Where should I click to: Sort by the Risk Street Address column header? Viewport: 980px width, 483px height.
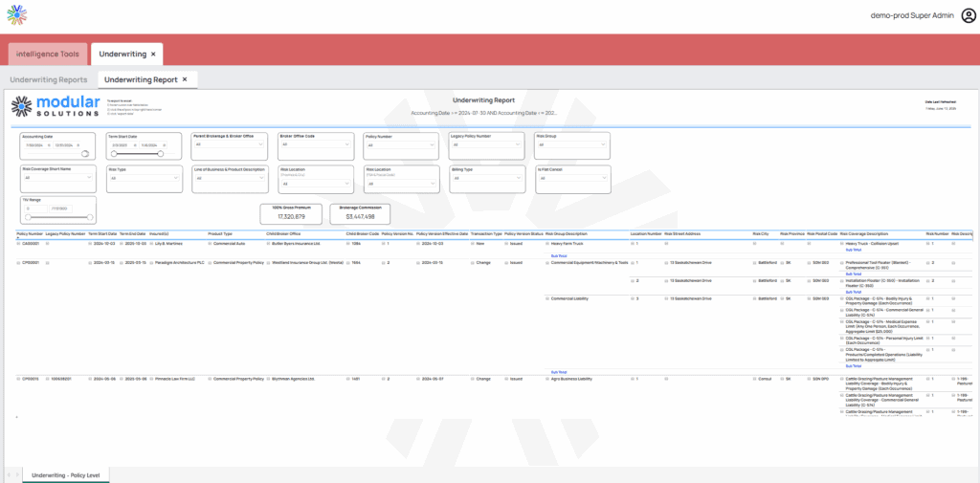click(683, 233)
